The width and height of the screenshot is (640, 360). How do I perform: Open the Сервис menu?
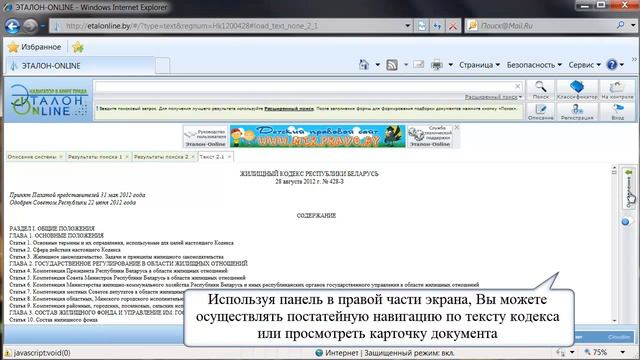click(584, 65)
